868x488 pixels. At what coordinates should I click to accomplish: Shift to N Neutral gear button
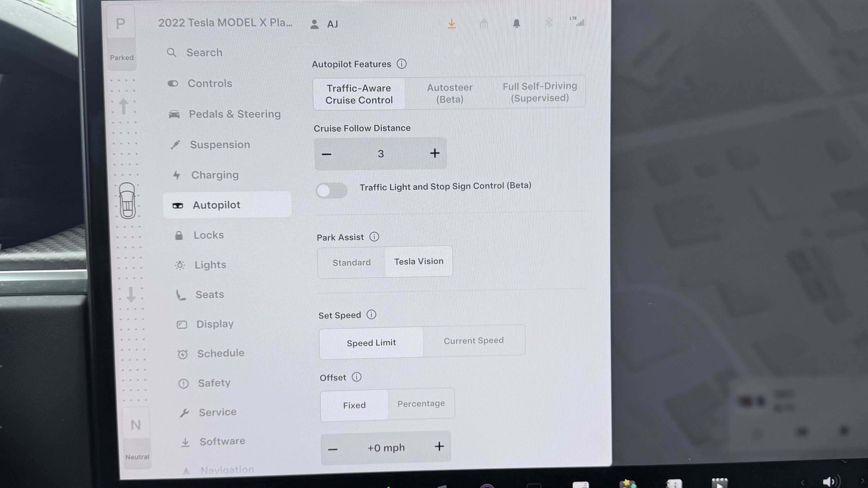pyautogui.click(x=137, y=437)
